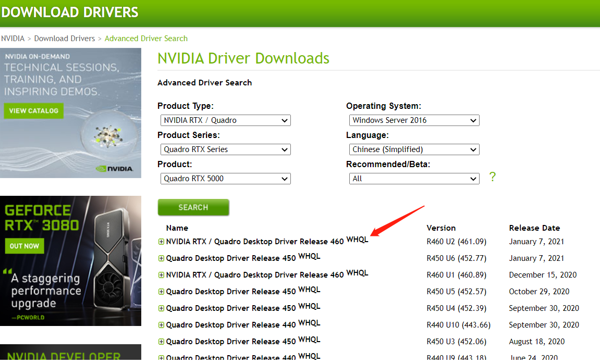
Task: Click the green question mark help icon
Action: 492,177
